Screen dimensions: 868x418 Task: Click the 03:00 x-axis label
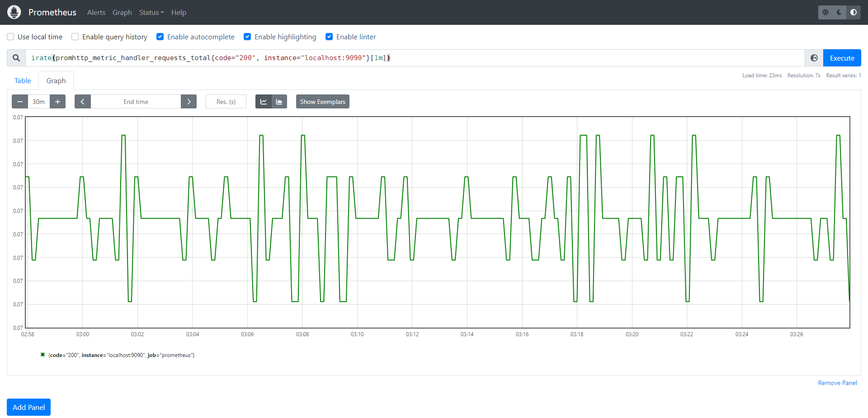(83, 334)
